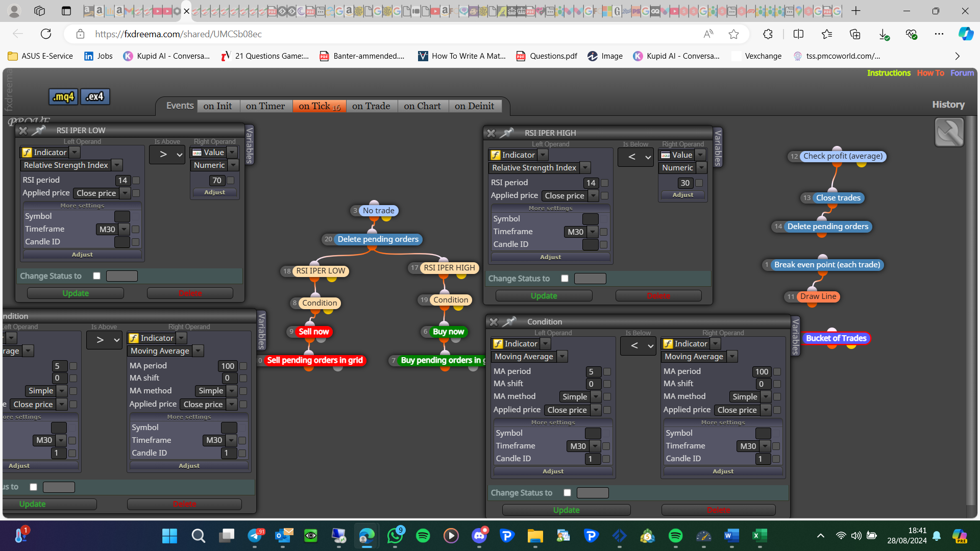Switch to the on Trade event tab
The width and height of the screenshot is (980, 551).
tap(371, 106)
